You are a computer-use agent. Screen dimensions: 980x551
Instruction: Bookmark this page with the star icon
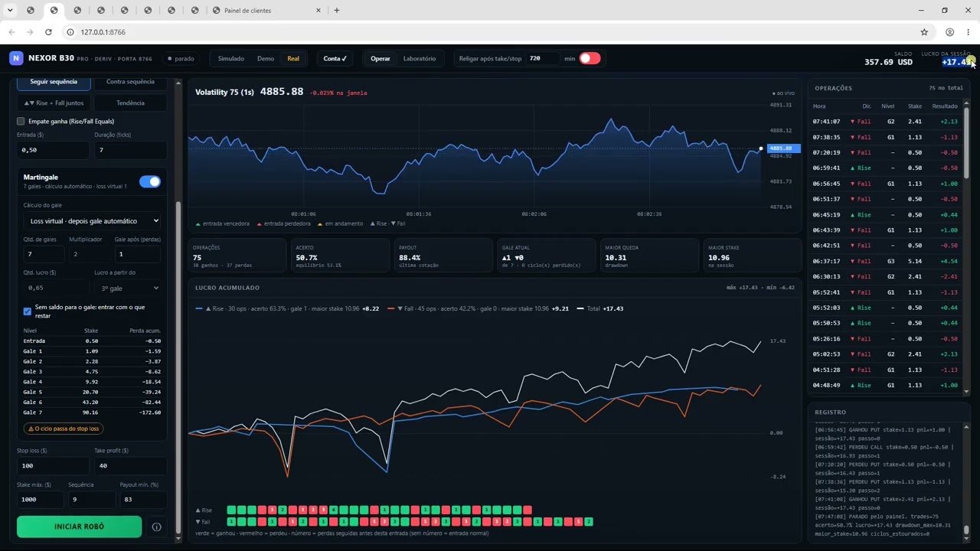[x=924, y=32]
